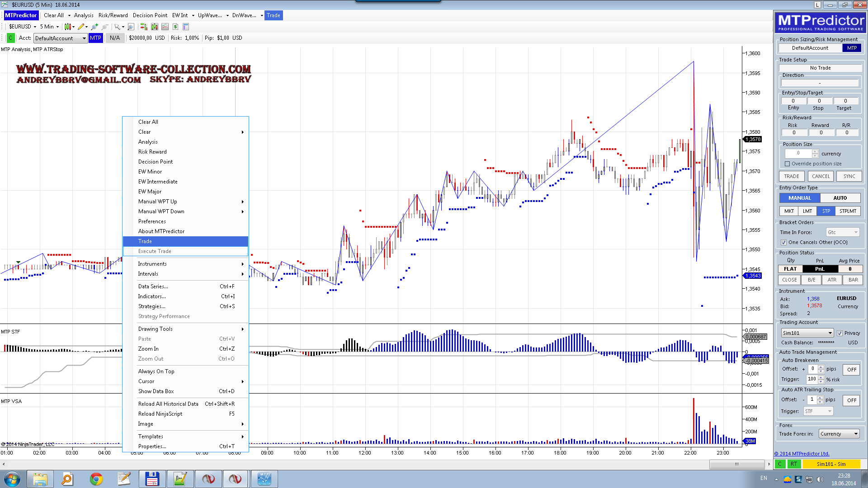Screen dimensions: 868x488
Task: Click the dollar-sign Strategies icon
Action: (175, 27)
